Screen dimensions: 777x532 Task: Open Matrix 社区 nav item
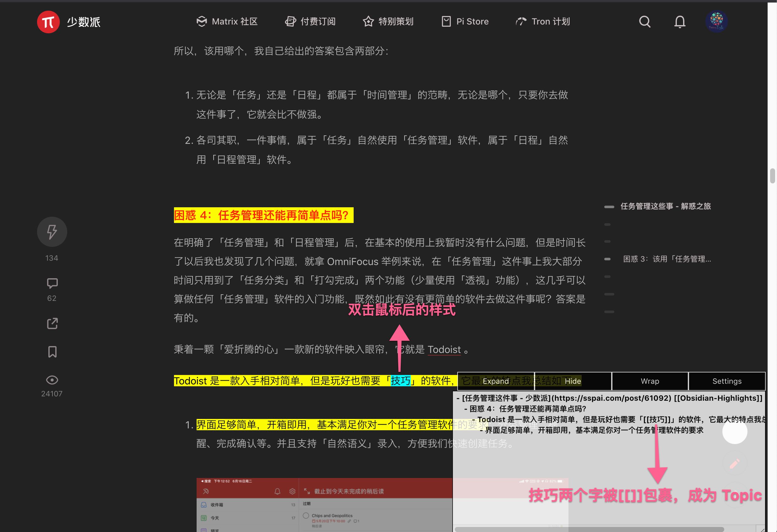(x=227, y=22)
